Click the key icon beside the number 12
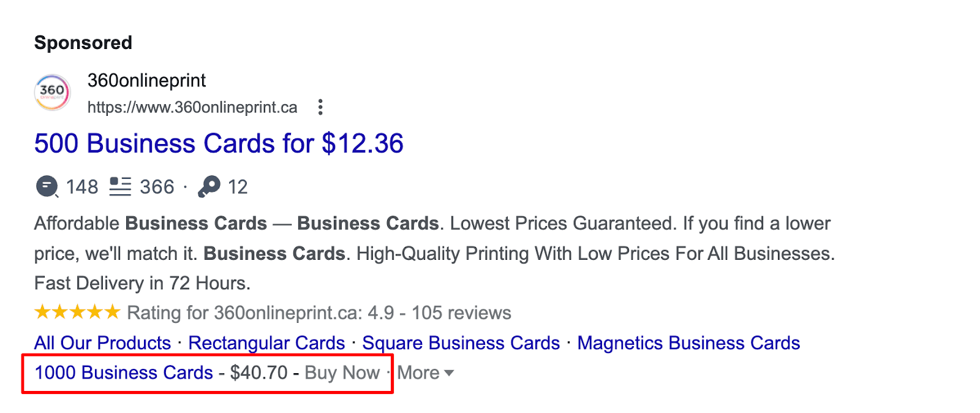The height and width of the screenshot is (413, 980). [208, 186]
